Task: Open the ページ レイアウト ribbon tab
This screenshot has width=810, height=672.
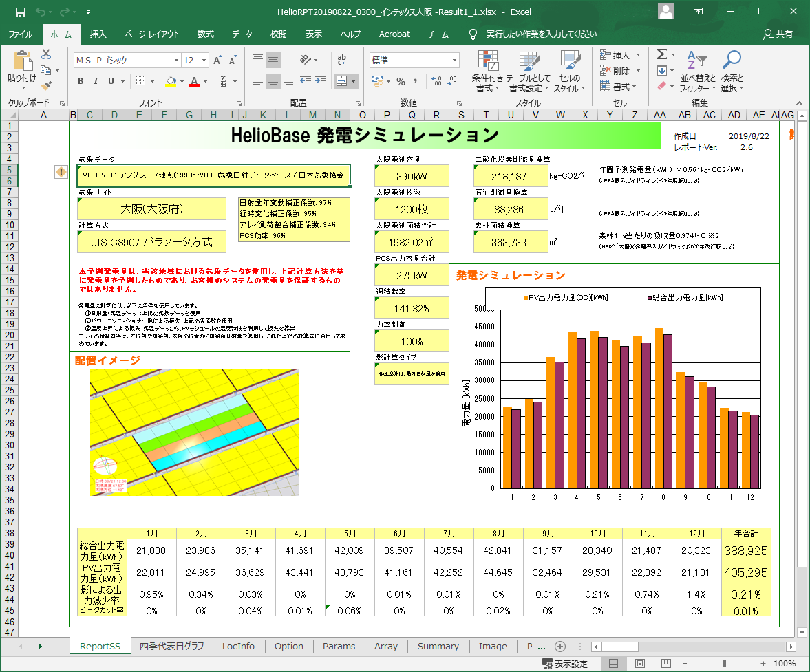Action: point(152,34)
